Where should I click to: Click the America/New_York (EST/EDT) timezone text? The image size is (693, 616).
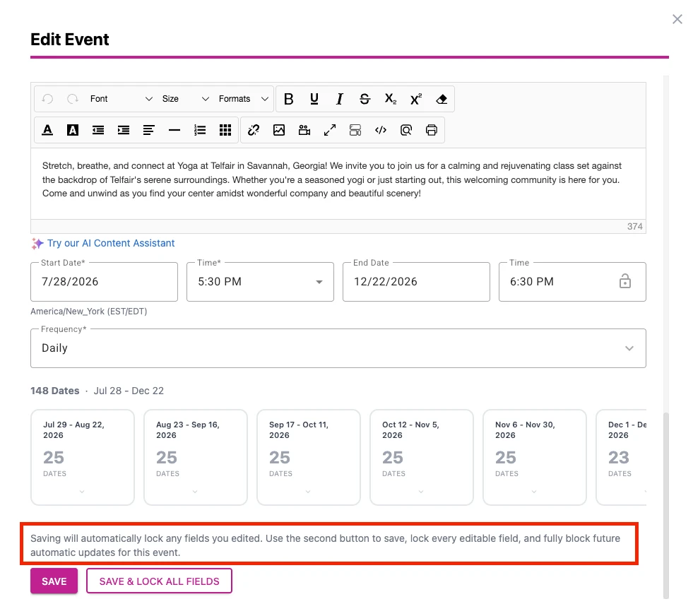point(89,311)
